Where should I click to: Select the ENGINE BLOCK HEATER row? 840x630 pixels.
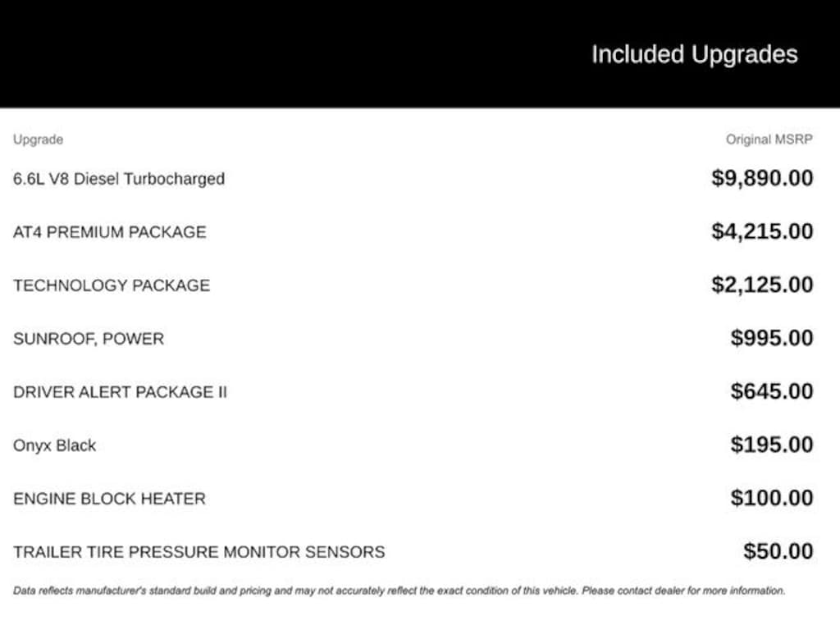click(109, 499)
